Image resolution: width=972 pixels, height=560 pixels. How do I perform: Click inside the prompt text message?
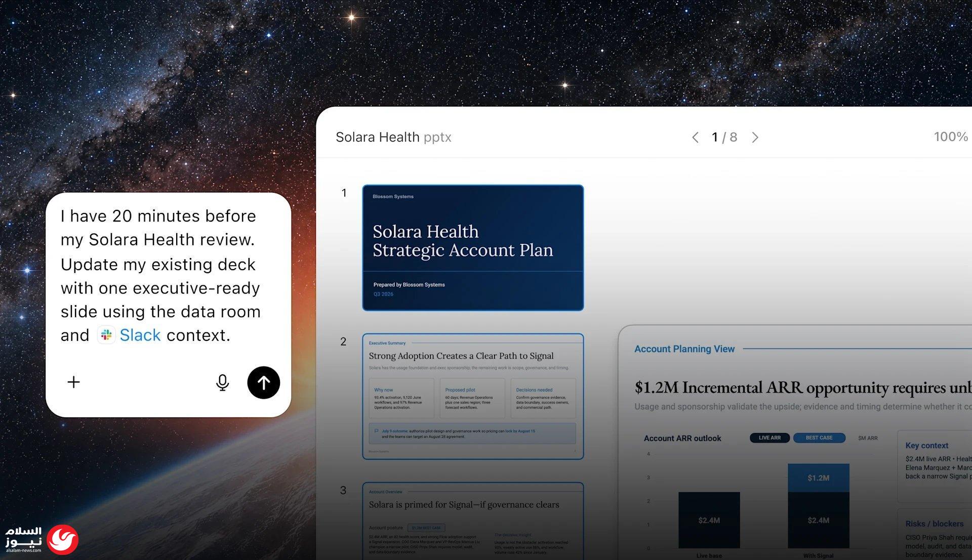click(x=160, y=275)
